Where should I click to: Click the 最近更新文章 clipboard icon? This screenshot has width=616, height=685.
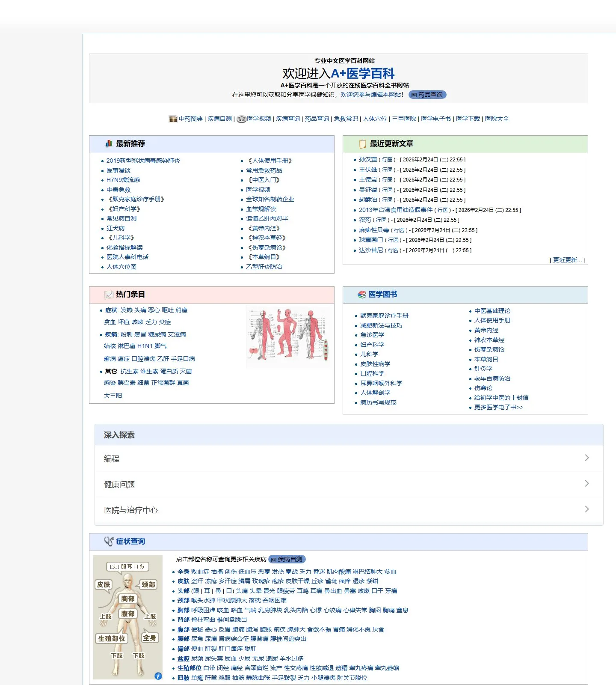click(362, 143)
